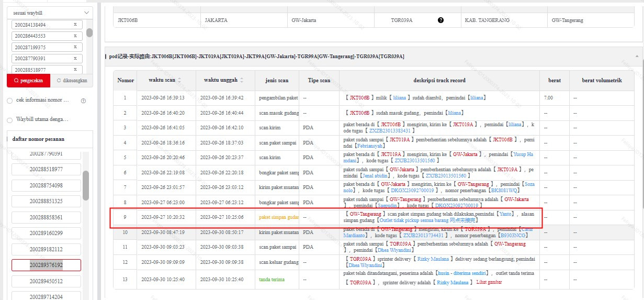The image size is (644, 300).
Task: Collapse the podi record section arrow
Action: [x=637, y=56]
